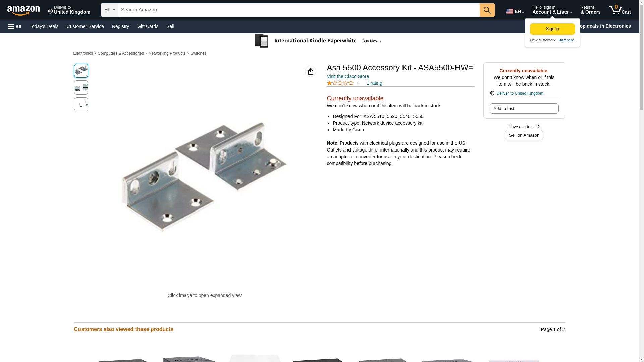Screen dimensions: 644x362
Task: Focus the Search Amazon input field
Action: (299, 10)
